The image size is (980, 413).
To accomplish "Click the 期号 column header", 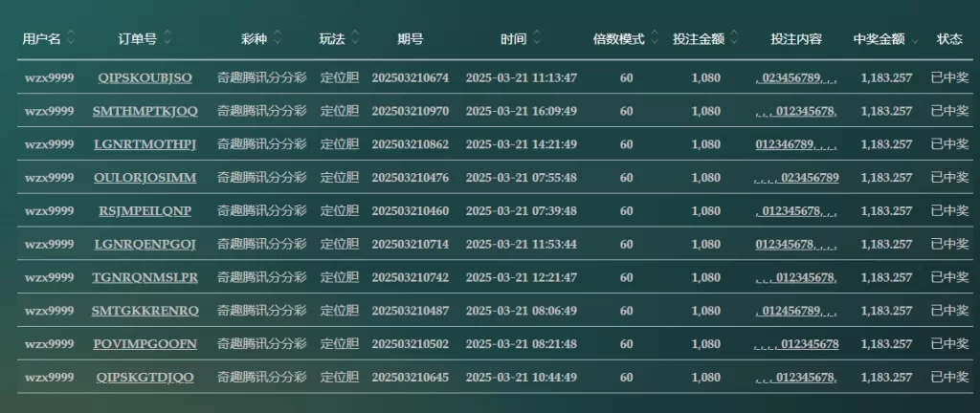I will coord(410,38).
